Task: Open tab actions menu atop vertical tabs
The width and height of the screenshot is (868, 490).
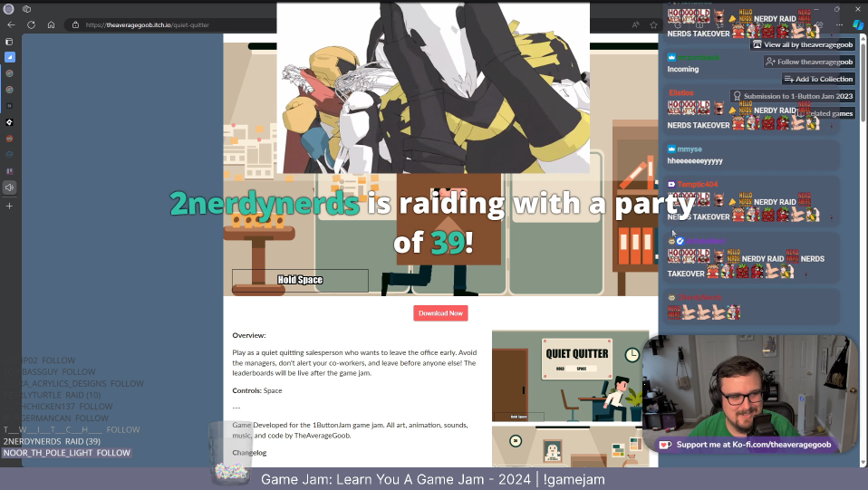Action: pos(9,42)
